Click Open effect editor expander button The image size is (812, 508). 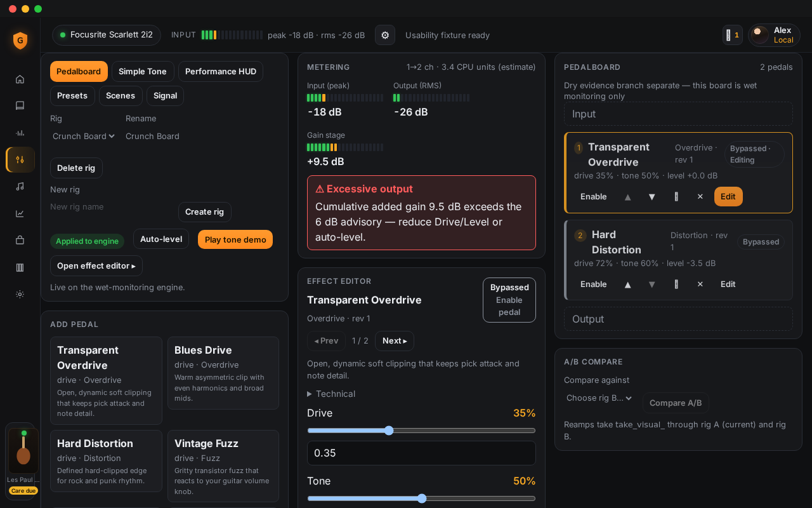[x=96, y=266]
